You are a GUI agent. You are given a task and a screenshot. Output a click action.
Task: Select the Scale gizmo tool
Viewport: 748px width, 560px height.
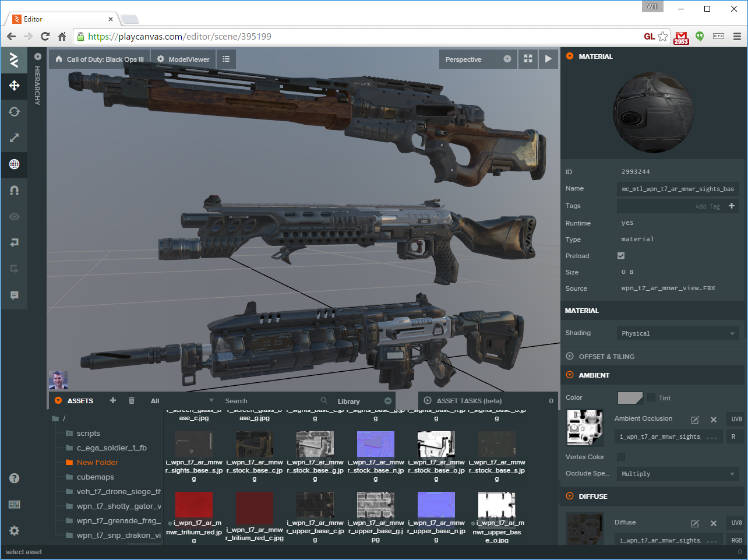tap(14, 138)
